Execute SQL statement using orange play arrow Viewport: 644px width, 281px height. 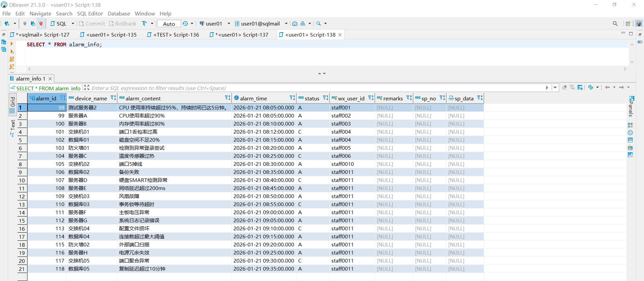pyautogui.click(x=12, y=44)
